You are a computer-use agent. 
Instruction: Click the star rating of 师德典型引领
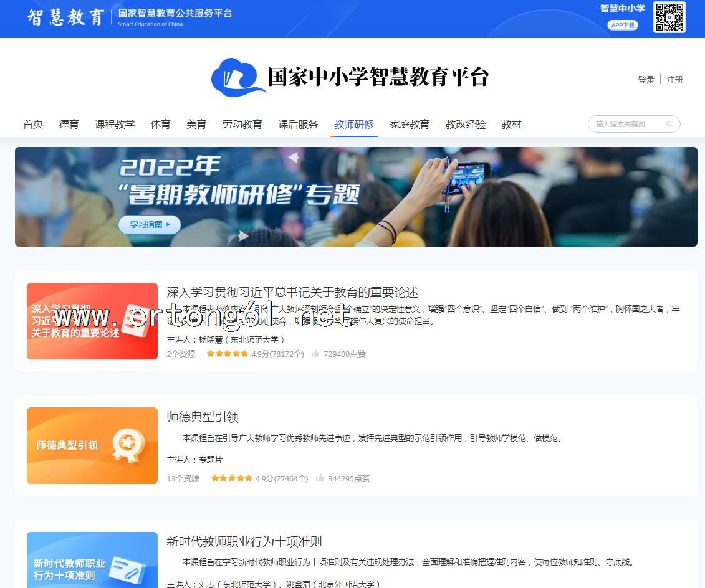(x=231, y=478)
